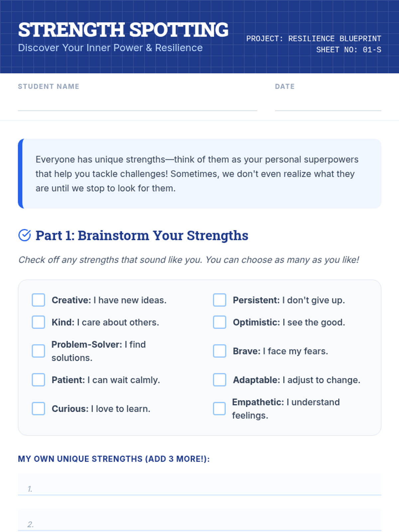The width and height of the screenshot is (399, 532).
Task: Click the check-circle icon beside Part 1 heading
Action: [25, 235]
